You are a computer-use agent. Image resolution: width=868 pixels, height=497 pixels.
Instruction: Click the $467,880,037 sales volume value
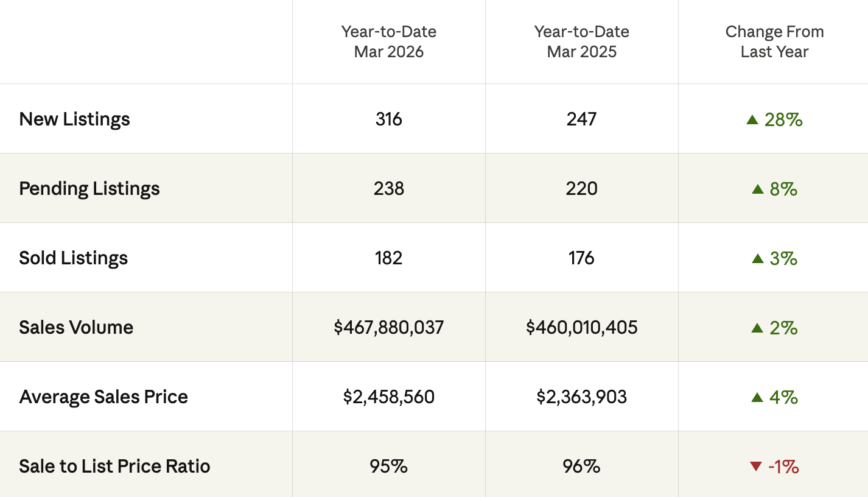(389, 327)
